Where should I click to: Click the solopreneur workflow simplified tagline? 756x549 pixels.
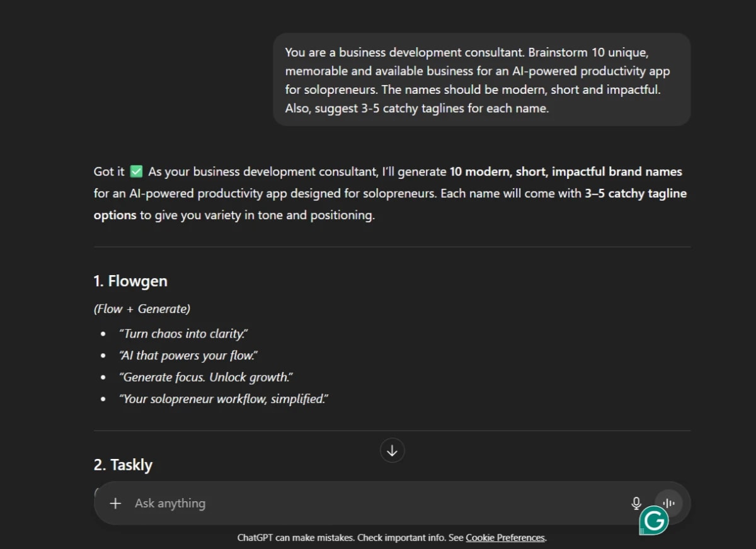(x=224, y=399)
